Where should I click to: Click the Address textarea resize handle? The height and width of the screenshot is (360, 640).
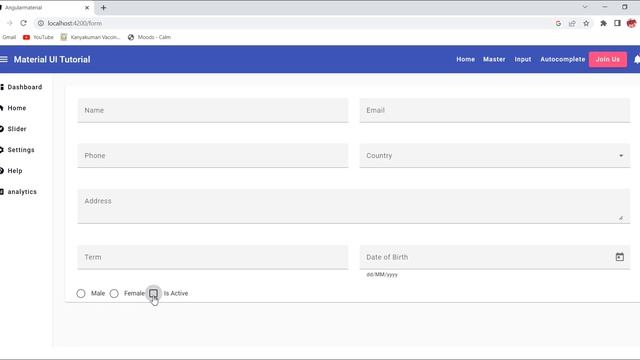(620, 218)
